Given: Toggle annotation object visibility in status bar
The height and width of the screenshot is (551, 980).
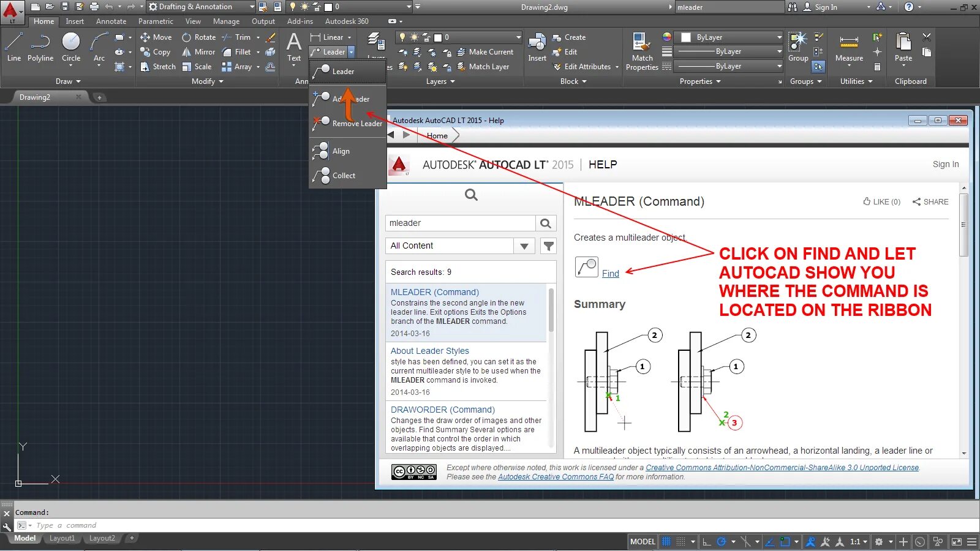Looking at the screenshot, I should pyautogui.click(x=810, y=542).
